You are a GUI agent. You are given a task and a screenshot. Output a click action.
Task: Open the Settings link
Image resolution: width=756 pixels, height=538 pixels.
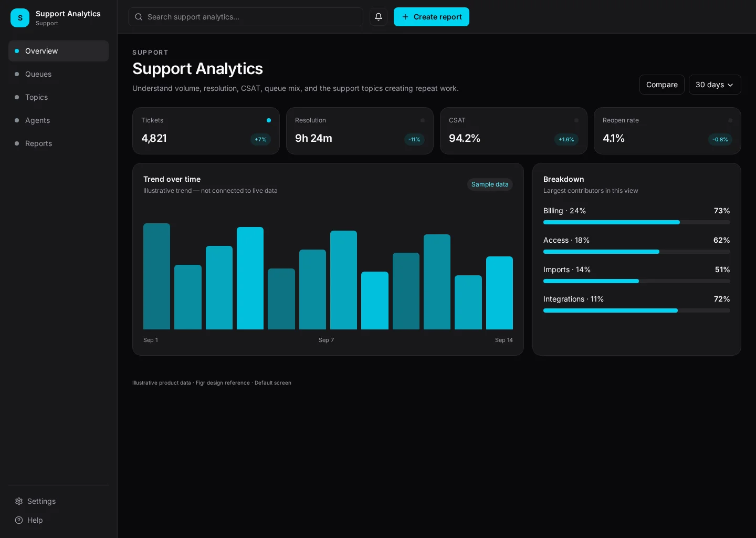(x=58, y=501)
